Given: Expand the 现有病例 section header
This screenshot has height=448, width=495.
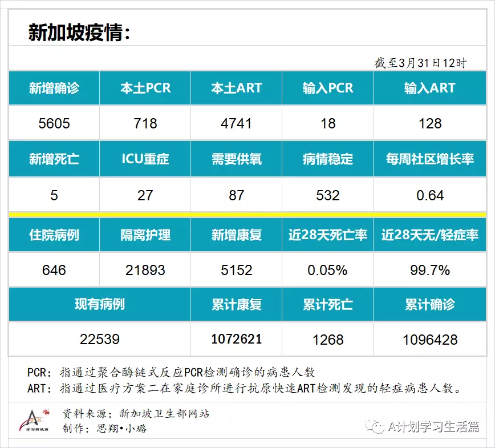Looking at the screenshot, I should click(x=100, y=304).
